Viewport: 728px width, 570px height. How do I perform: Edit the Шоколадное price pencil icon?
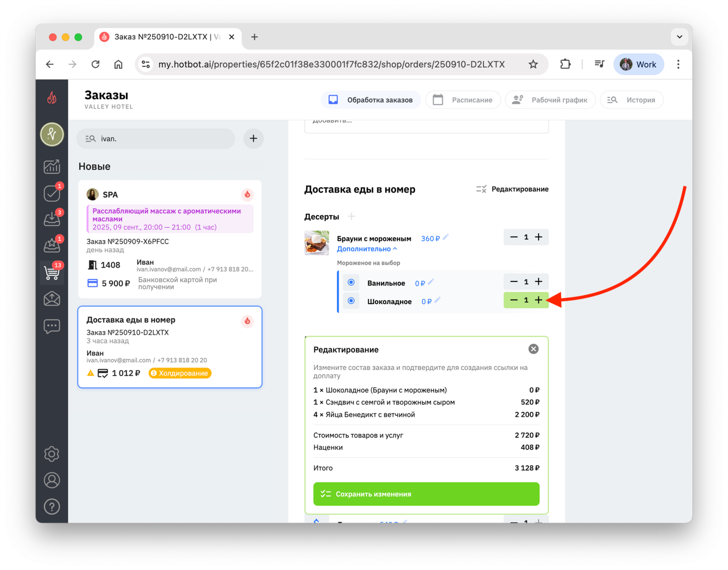(x=438, y=300)
